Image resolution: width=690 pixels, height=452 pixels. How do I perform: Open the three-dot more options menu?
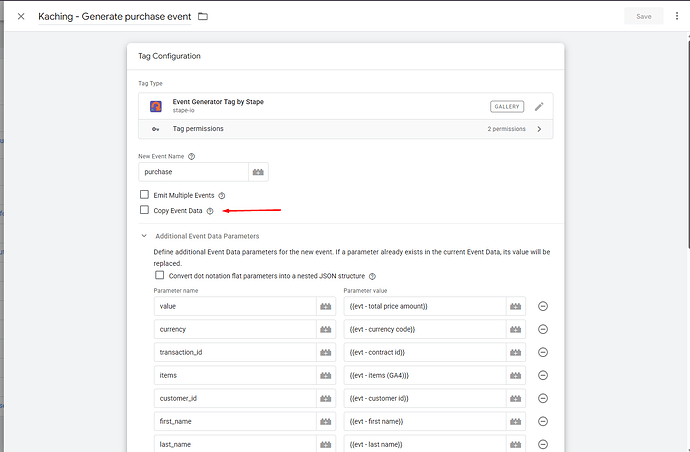(x=676, y=16)
